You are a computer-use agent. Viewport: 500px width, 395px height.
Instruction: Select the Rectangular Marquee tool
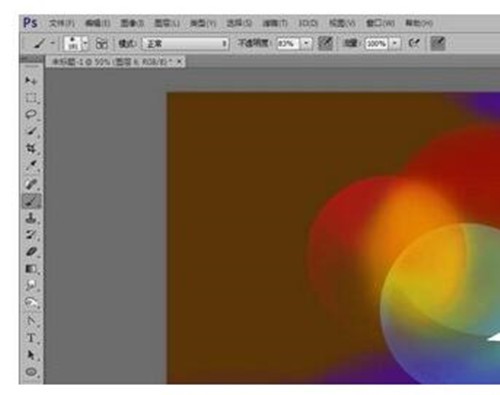[31, 98]
